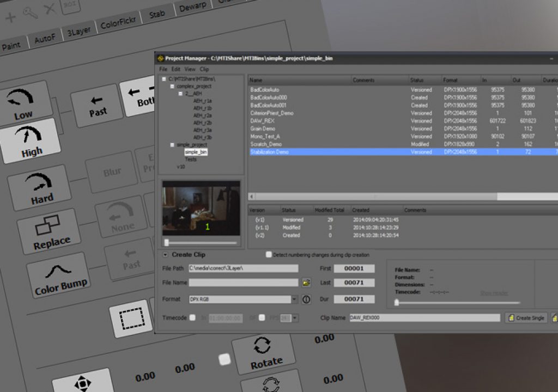Select the Grain Demo clip row
Viewport: 558px width, 392px height.
click(403, 128)
